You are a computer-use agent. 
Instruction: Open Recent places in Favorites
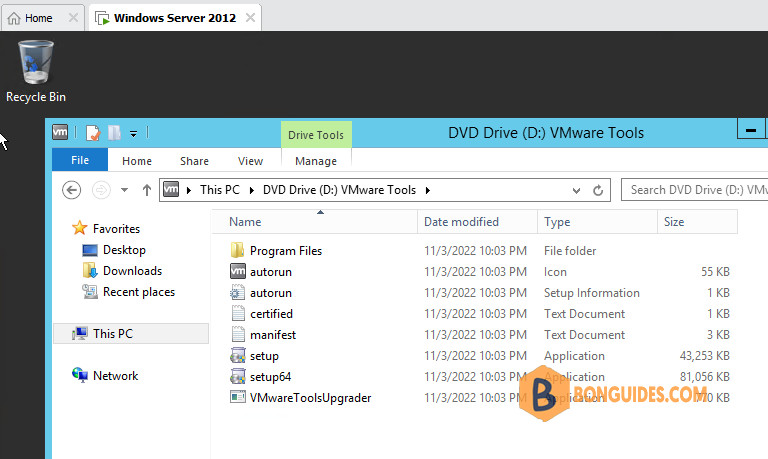pos(139,292)
